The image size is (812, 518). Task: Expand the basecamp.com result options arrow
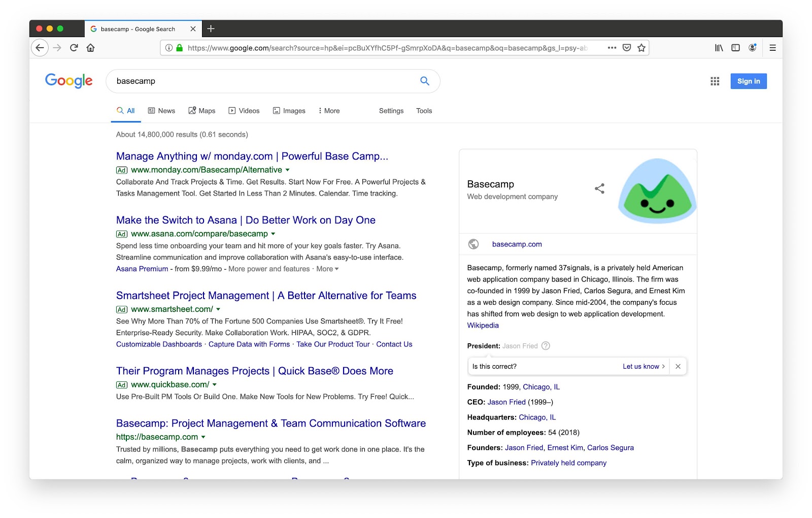tap(204, 437)
